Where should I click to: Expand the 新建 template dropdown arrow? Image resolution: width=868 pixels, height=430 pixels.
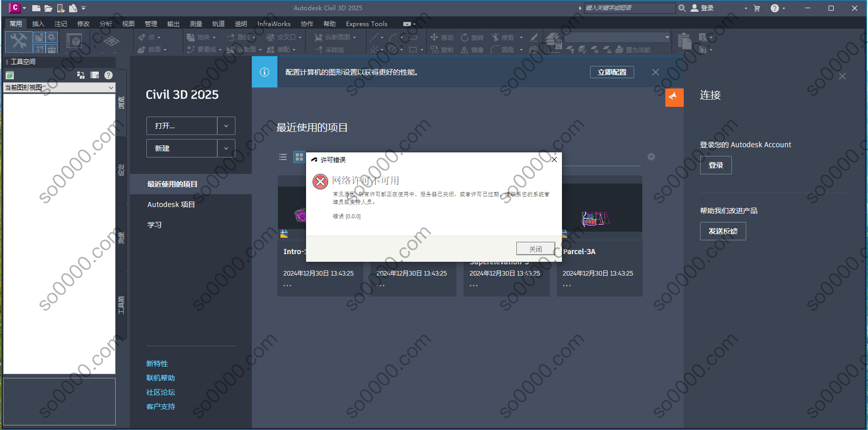pos(226,148)
